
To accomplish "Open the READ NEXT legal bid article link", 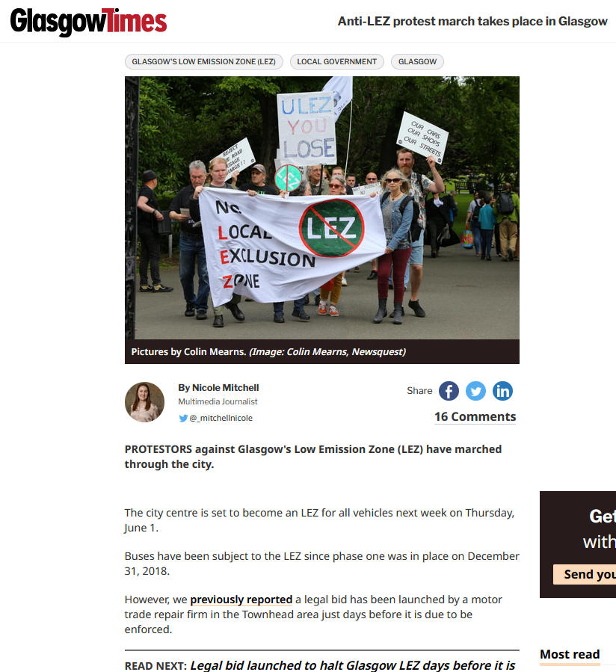I will [x=353, y=665].
